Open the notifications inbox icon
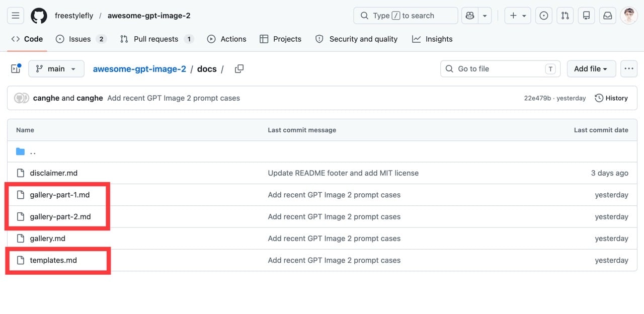The image size is (644, 314). (x=608, y=16)
